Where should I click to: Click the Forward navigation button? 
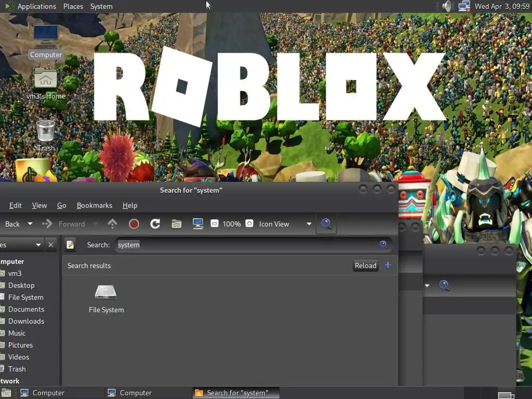64,224
